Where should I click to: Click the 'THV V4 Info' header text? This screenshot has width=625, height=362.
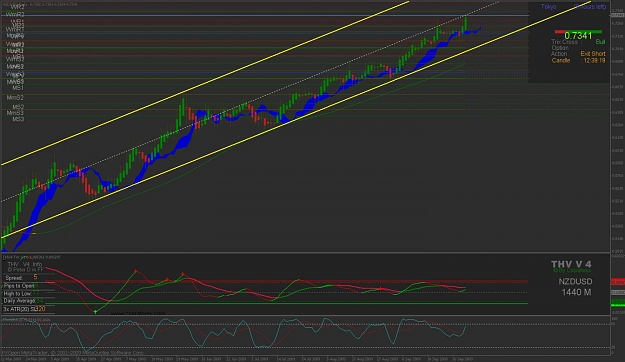tap(25, 264)
